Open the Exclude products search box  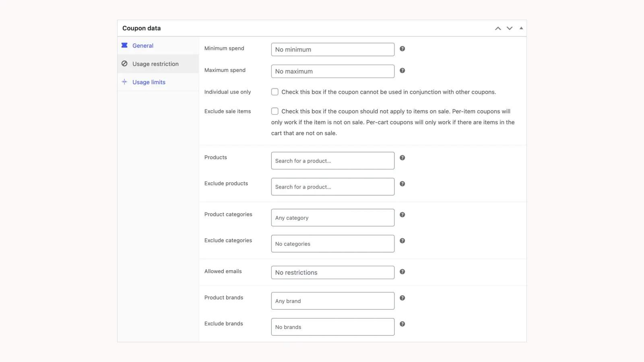pos(333,187)
